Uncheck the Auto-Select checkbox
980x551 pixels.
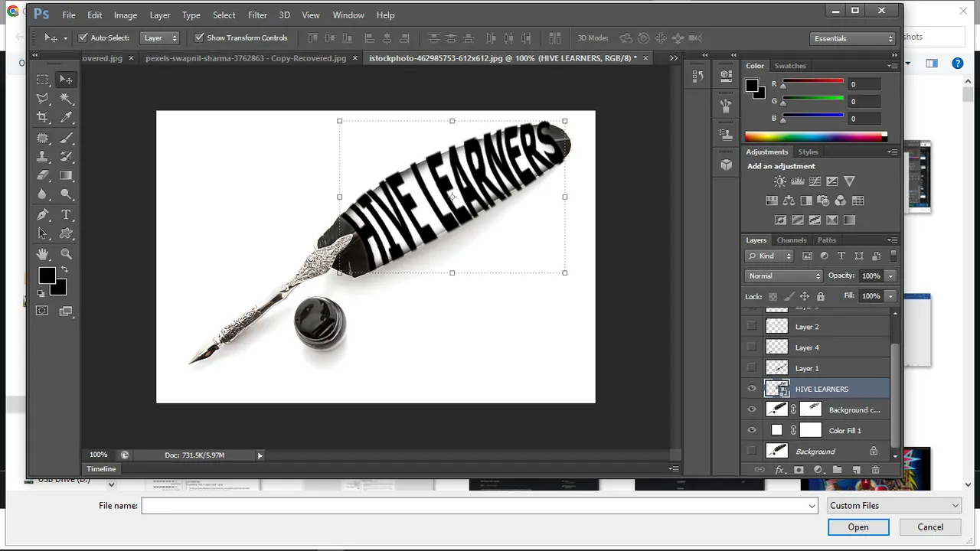[x=83, y=37]
